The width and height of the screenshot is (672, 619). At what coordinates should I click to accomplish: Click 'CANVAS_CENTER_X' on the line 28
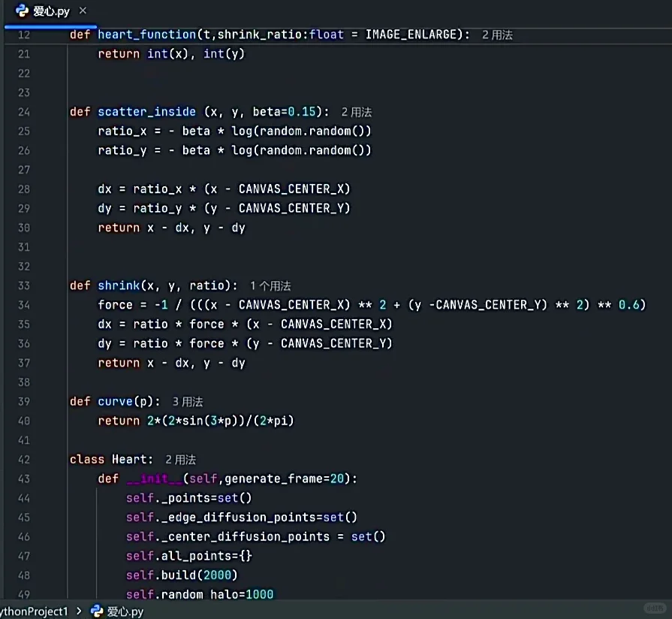[x=291, y=189]
